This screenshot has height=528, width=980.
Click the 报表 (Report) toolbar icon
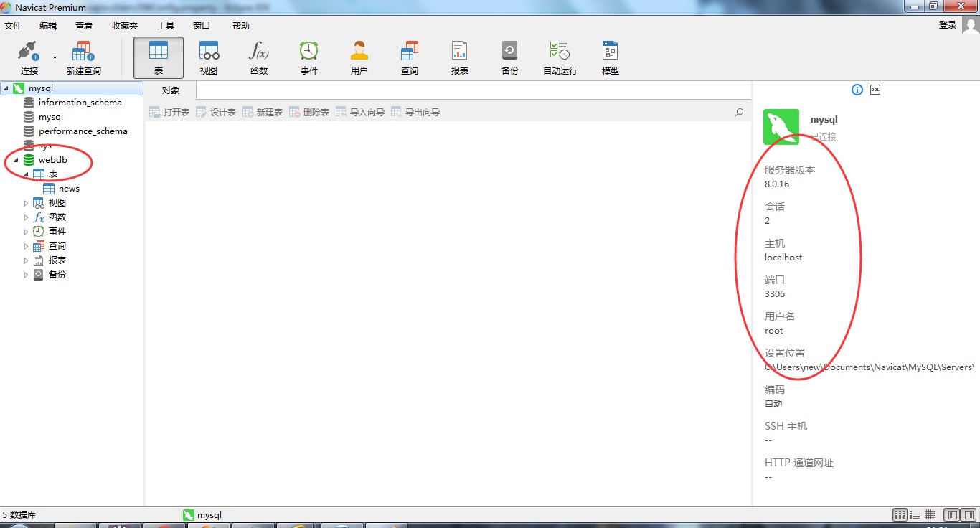click(460, 58)
